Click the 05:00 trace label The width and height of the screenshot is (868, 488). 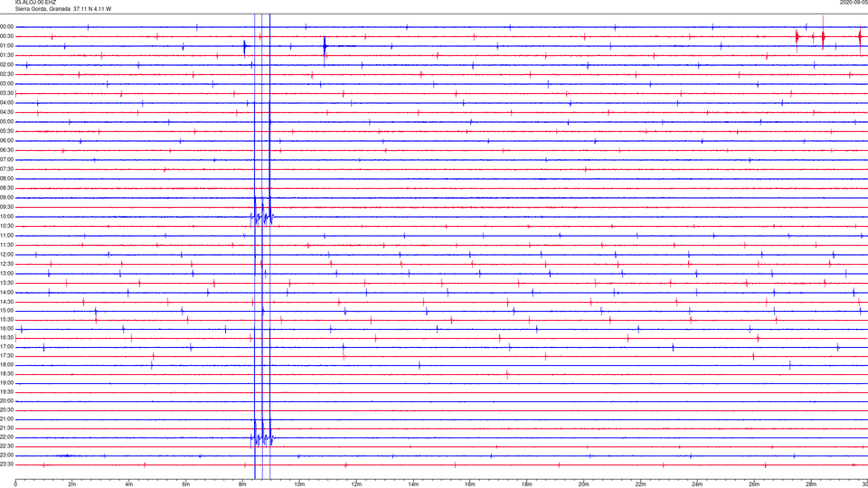point(6,122)
